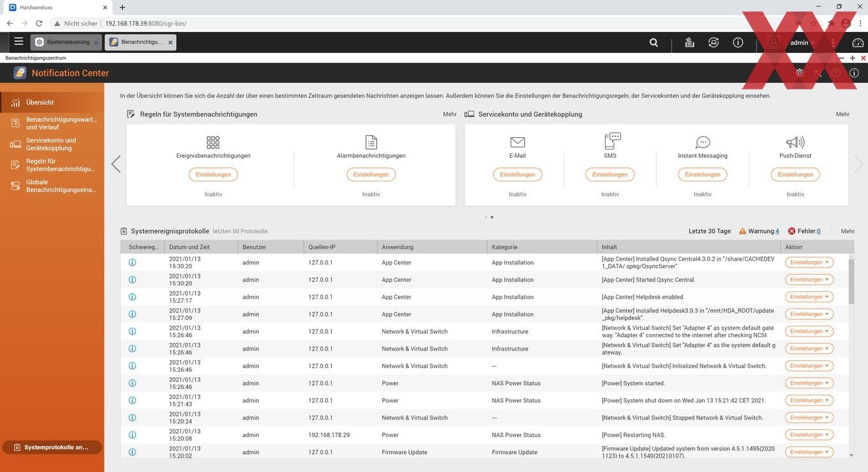Click Einstellungen button under E-Mail
The image size is (868, 472).
point(518,174)
